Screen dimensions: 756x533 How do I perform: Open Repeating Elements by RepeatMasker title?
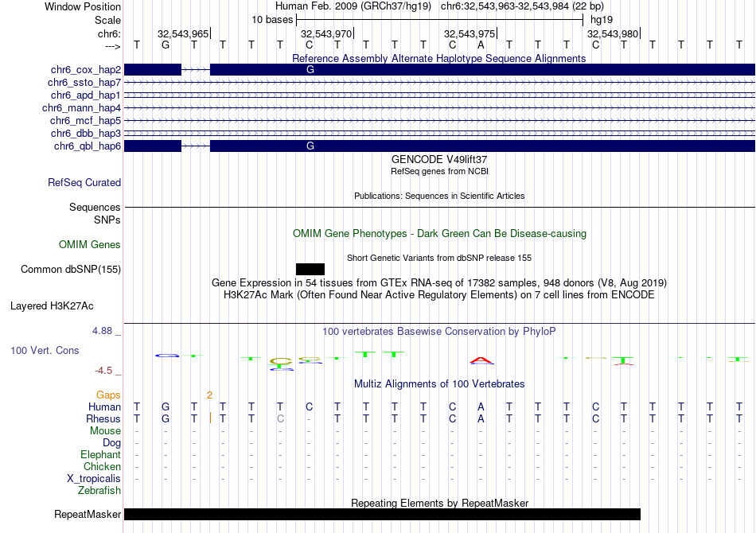[x=439, y=503]
